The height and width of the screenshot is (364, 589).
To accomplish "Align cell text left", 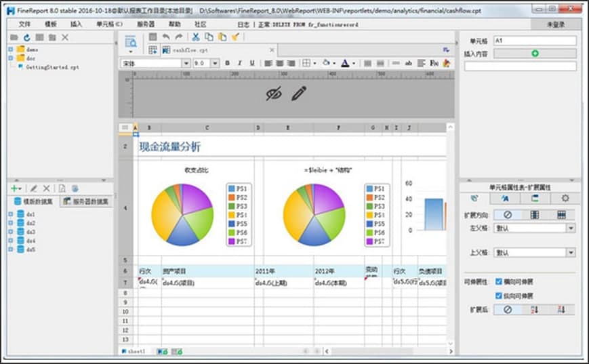I will (x=268, y=63).
